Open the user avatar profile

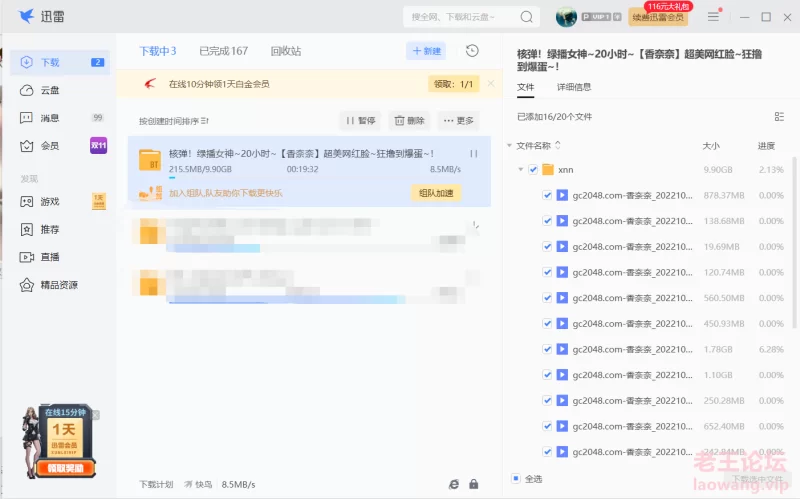click(566, 17)
